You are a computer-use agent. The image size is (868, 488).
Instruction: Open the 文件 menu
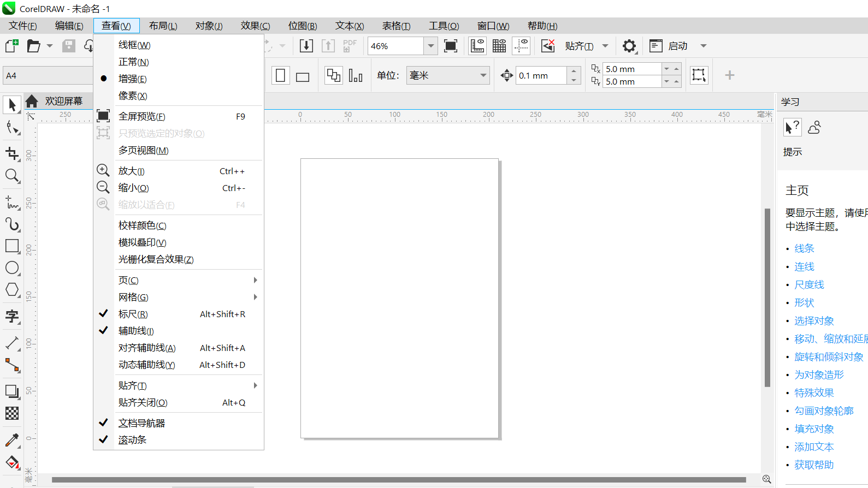coord(23,26)
